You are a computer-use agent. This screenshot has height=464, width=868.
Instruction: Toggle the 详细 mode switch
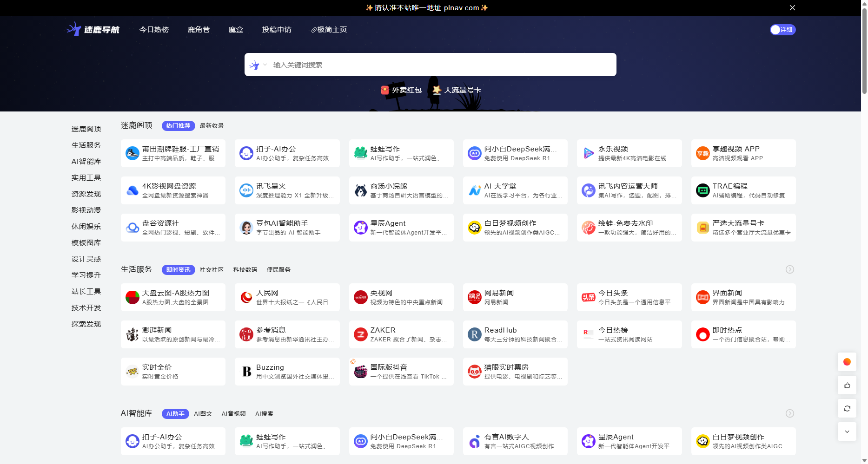tap(783, 30)
